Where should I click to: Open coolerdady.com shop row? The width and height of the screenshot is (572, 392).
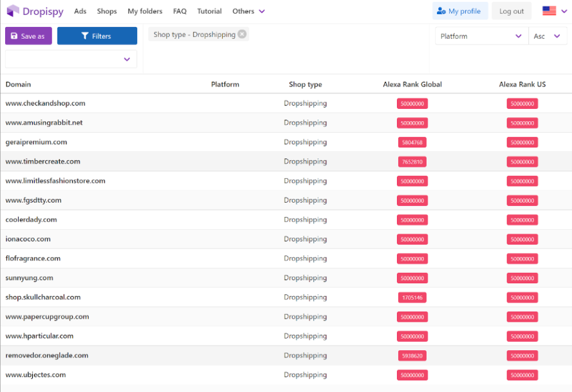31,219
